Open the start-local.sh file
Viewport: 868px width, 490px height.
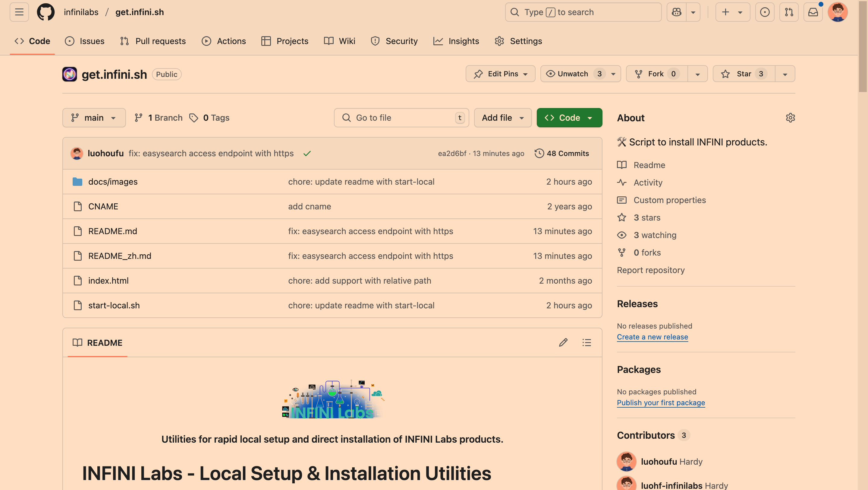(114, 306)
